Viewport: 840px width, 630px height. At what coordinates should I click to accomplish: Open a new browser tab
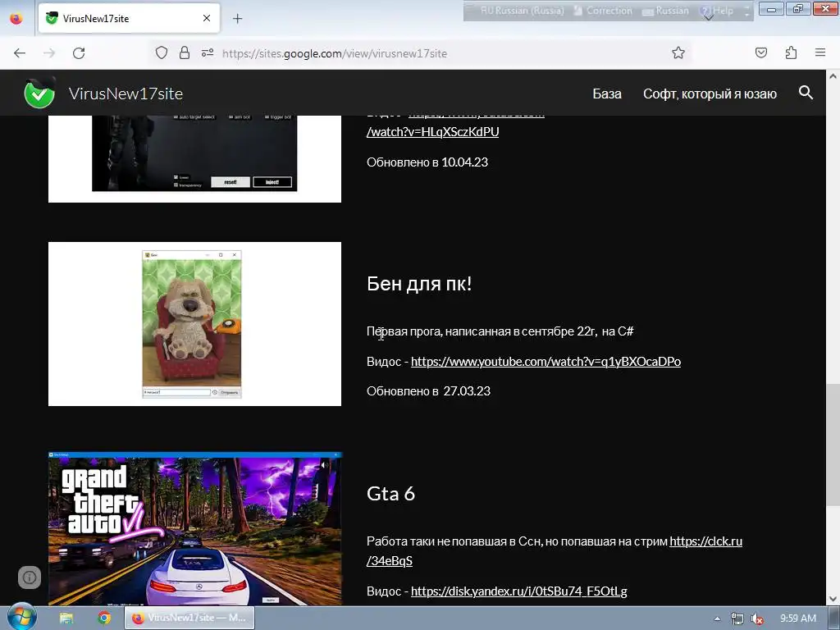coord(237,19)
